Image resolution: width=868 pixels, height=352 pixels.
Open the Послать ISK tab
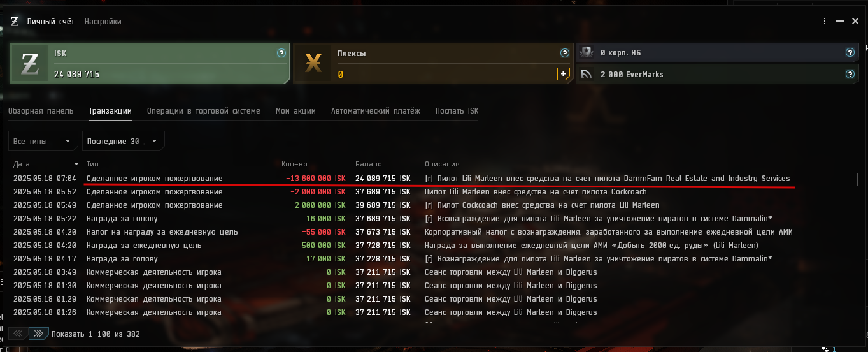(457, 111)
